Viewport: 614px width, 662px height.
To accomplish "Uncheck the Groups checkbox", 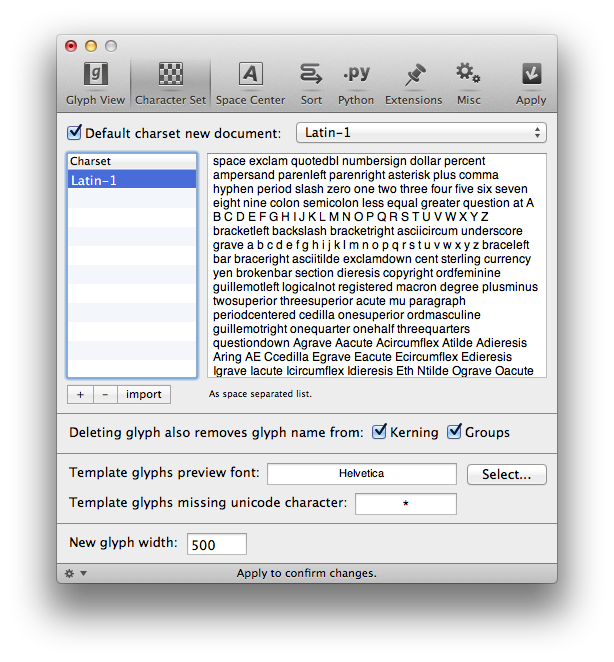I will [454, 431].
